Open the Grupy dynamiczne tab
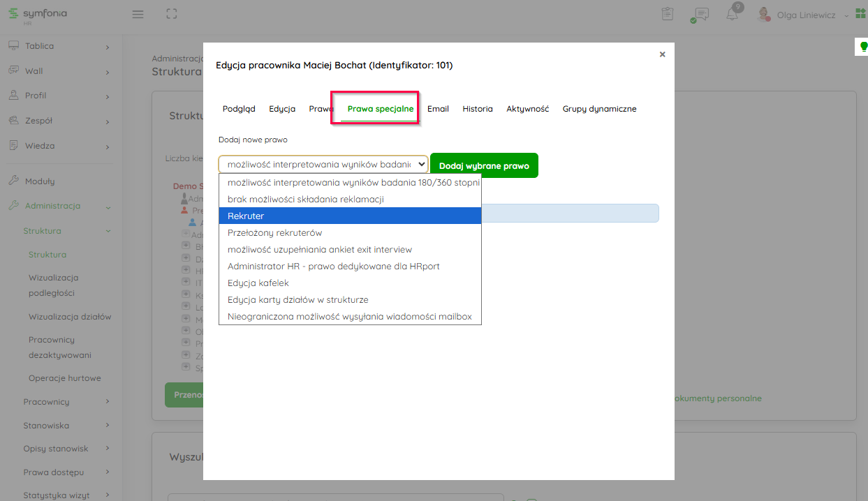The width and height of the screenshot is (868, 501). (599, 109)
